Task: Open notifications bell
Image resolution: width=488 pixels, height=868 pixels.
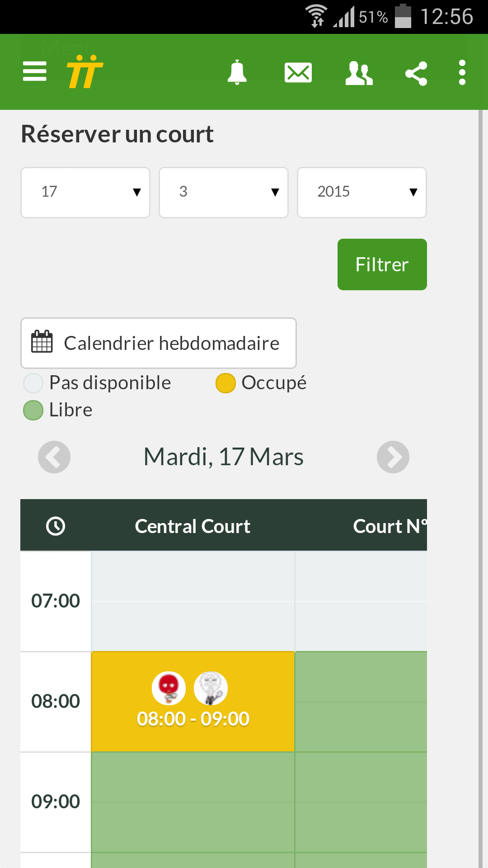Action: tap(237, 72)
